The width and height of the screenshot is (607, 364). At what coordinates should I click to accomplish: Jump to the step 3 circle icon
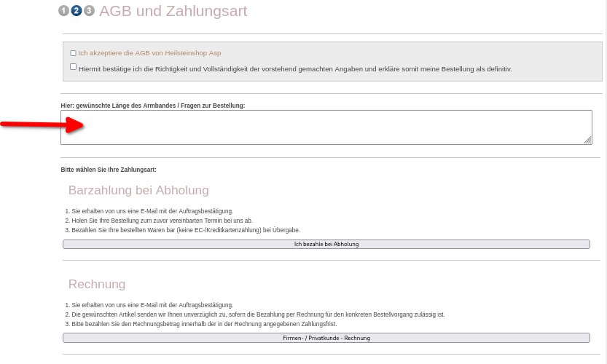(89, 11)
